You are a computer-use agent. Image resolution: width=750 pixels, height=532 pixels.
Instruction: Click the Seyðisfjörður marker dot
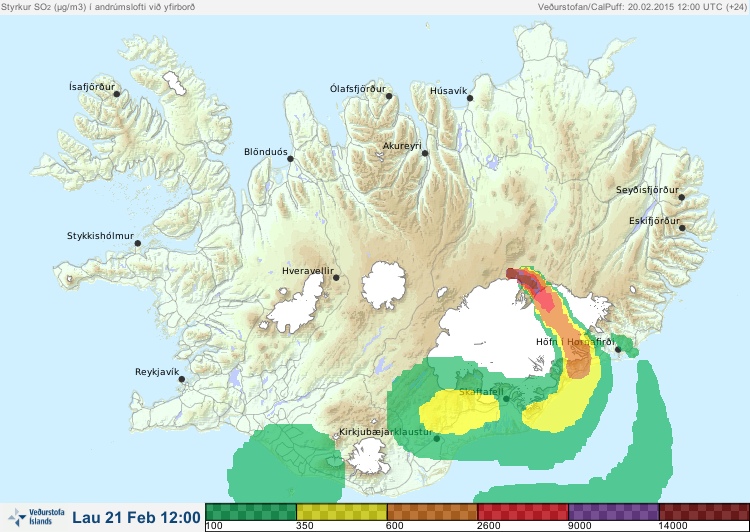[682, 197]
